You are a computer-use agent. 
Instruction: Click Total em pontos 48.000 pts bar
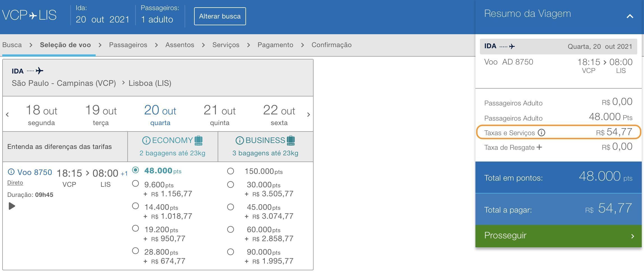click(558, 177)
